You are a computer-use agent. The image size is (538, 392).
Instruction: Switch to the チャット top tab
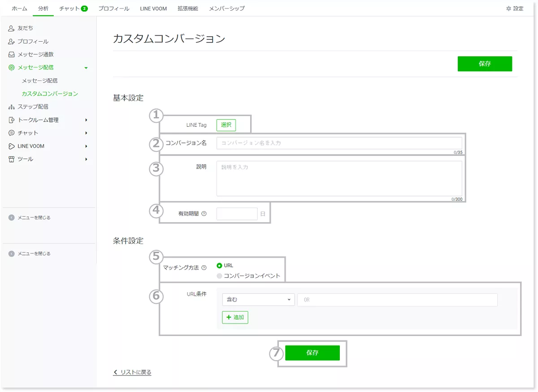[73, 9]
